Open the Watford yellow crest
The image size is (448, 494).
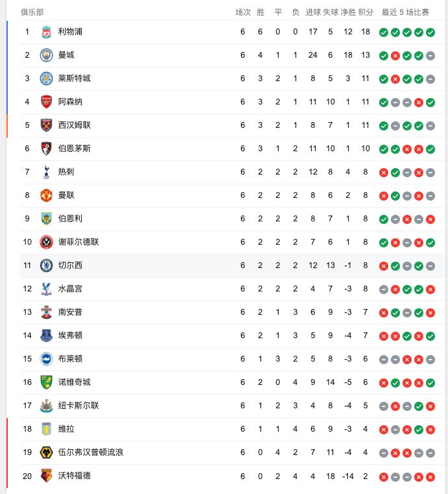click(x=46, y=476)
